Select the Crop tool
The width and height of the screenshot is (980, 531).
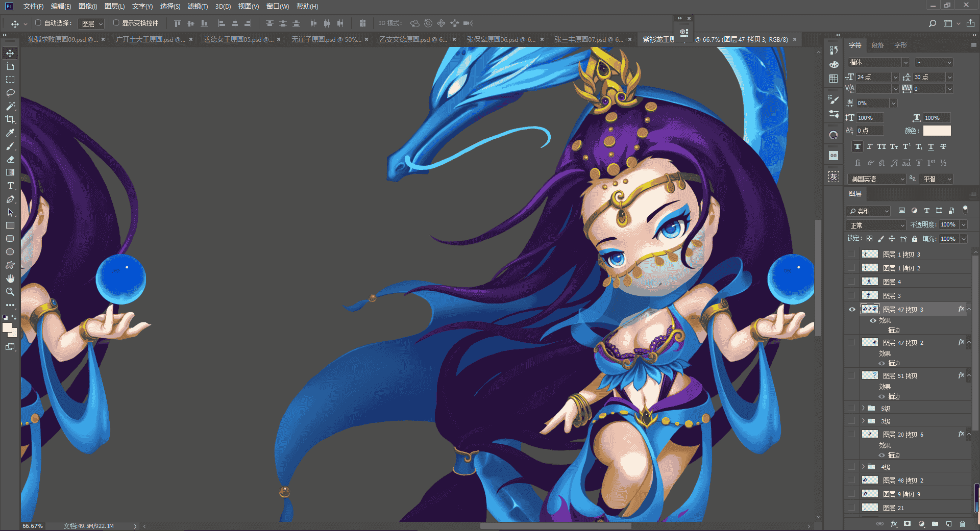click(x=10, y=119)
